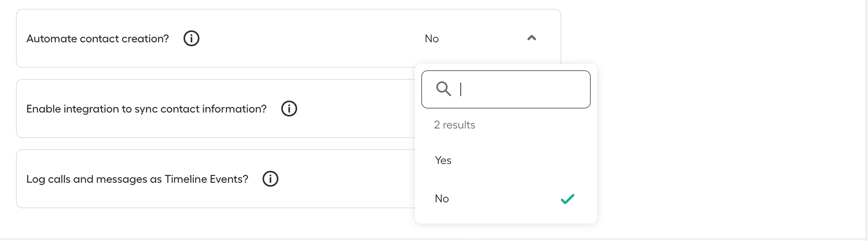
Task: Click info icon beside Automate contact creation
Action: pyautogui.click(x=191, y=39)
